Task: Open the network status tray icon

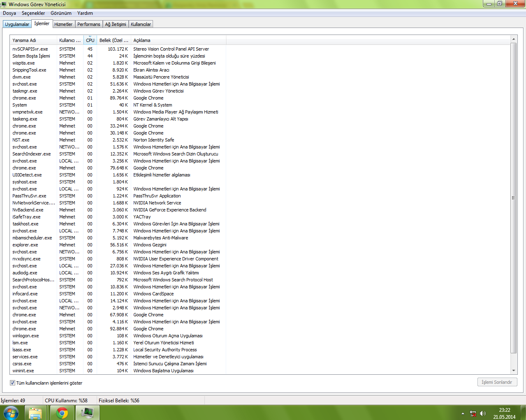Action: [x=473, y=413]
